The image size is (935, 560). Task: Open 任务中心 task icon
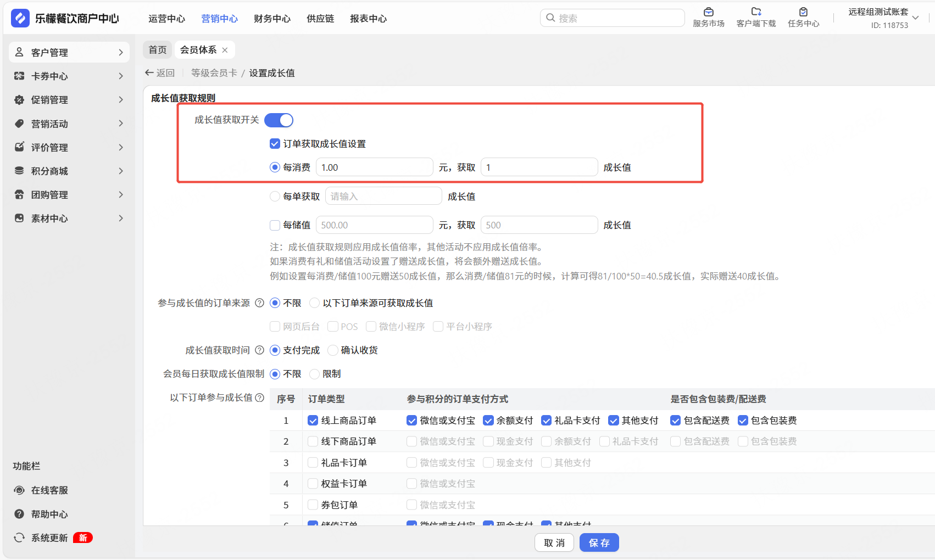pos(803,12)
